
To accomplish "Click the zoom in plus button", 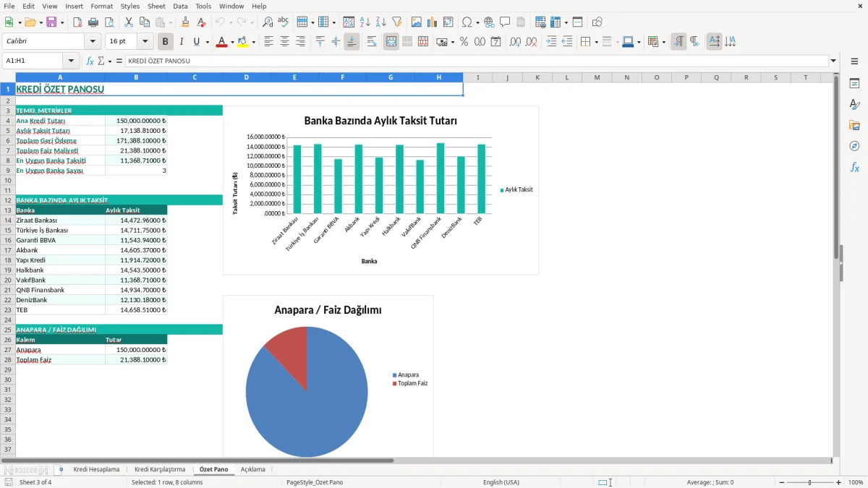I will coord(839,482).
